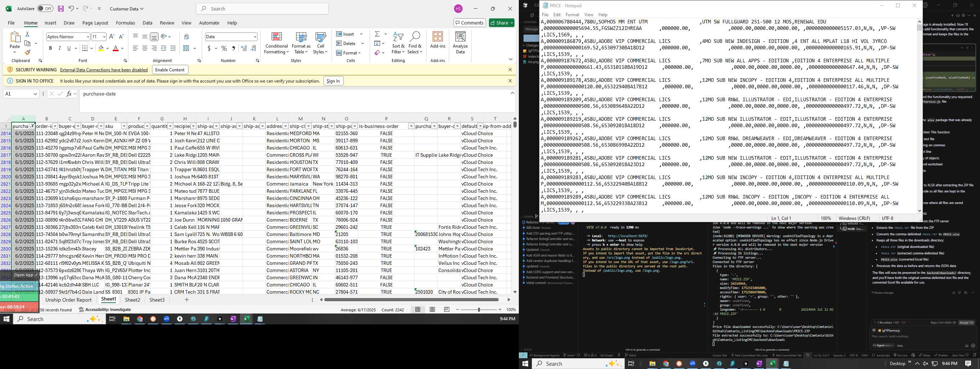Click the Format Painter brush icon

[27, 53]
